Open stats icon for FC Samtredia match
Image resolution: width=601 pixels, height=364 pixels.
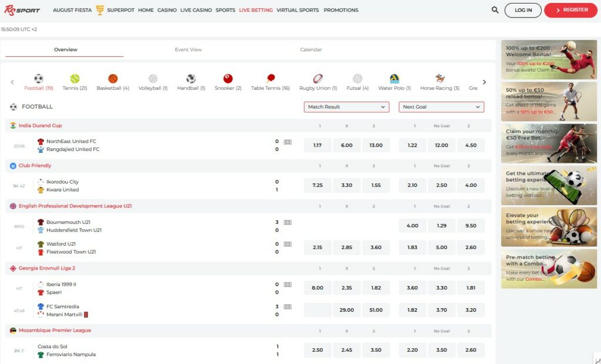pos(288,307)
